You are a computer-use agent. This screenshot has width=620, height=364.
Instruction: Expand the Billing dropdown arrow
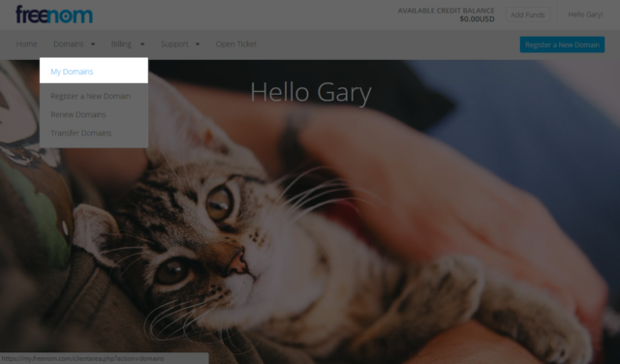[142, 45]
